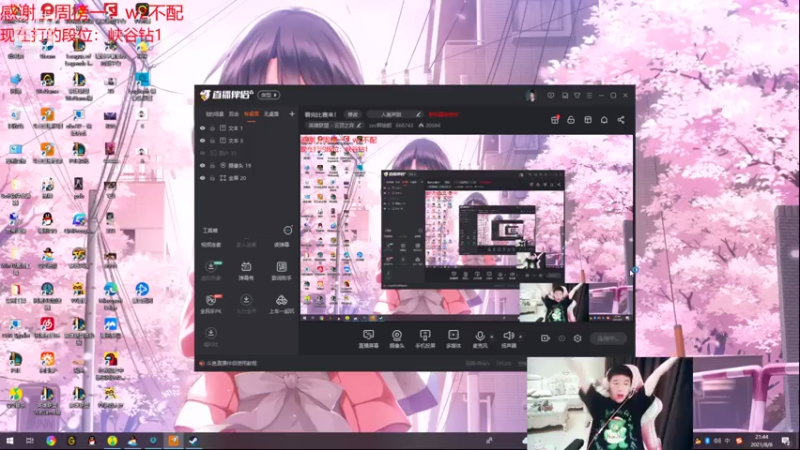Edit the game category with pencil icon
Image resolution: width=800 pixels, height=450 pixels.
[x=359, y=125]
